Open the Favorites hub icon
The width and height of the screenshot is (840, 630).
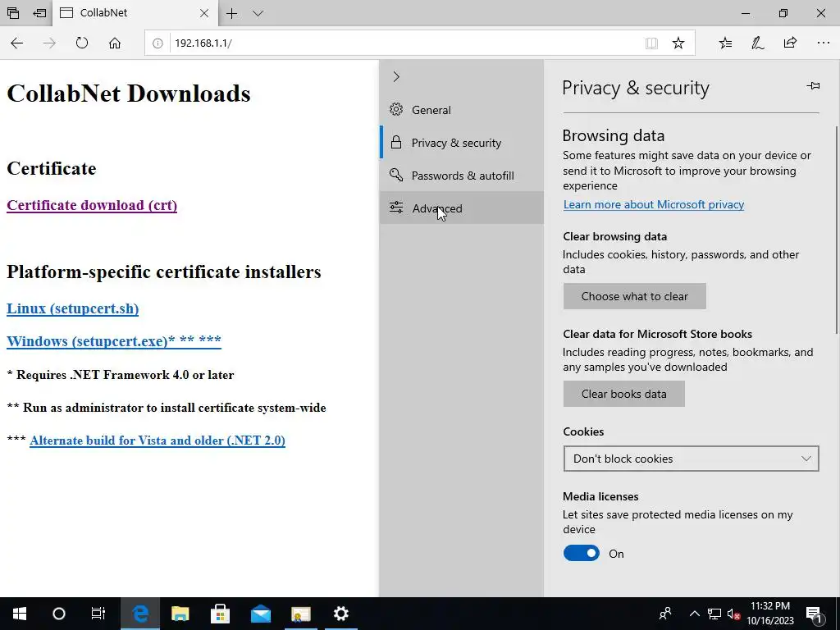tap(725, 43)
